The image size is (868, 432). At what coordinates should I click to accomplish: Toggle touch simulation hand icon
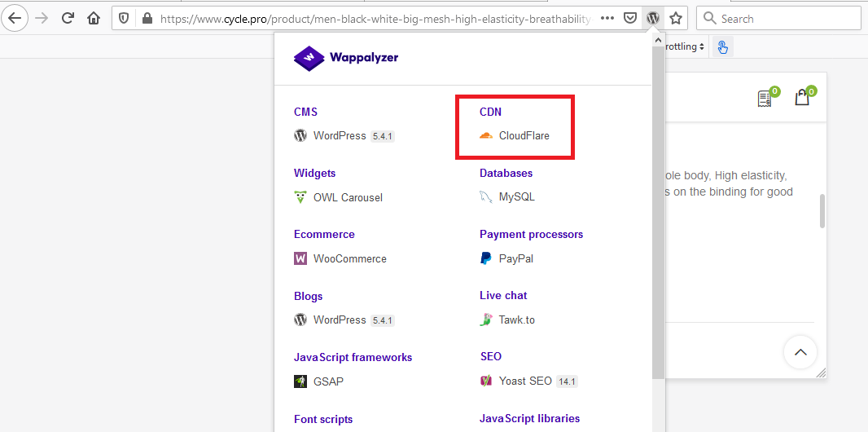[722, 47]
